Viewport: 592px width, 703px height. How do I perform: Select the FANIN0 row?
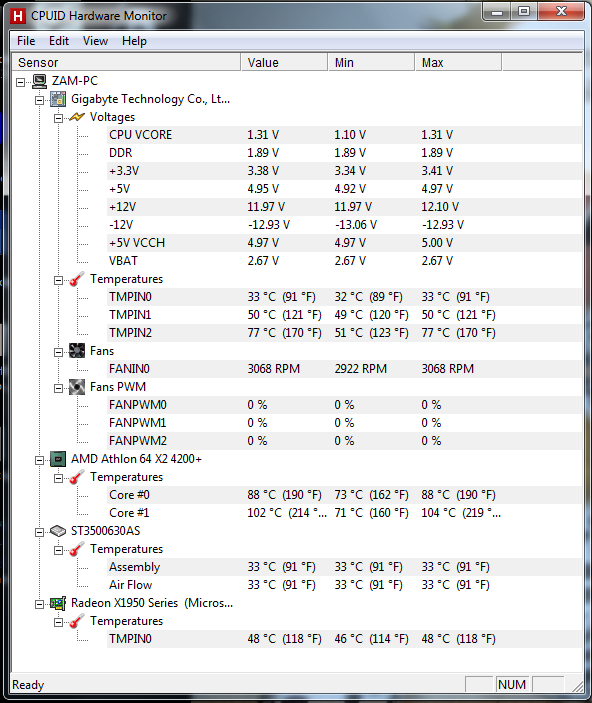[344, 369]
